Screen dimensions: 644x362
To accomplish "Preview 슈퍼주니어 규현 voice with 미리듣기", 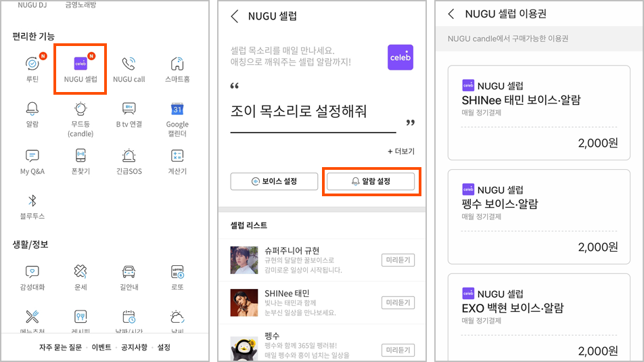I will (x=398, y=260).
